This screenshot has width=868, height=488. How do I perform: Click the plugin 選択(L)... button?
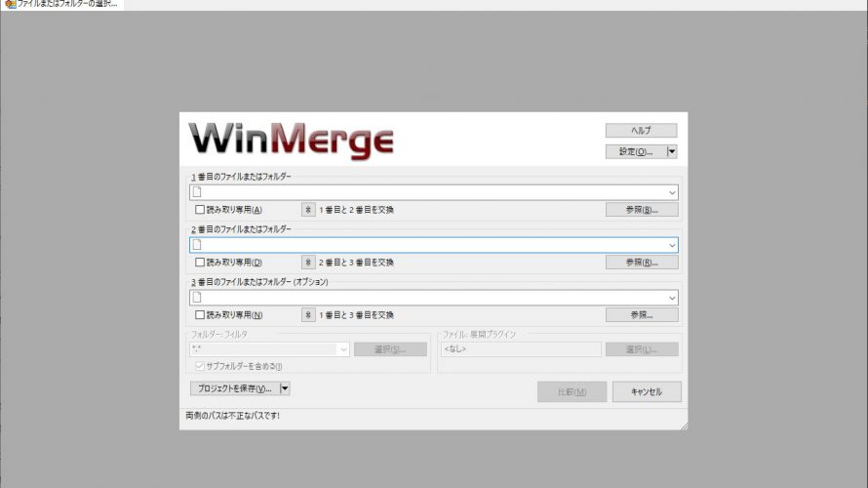click(x=642, y=349)
